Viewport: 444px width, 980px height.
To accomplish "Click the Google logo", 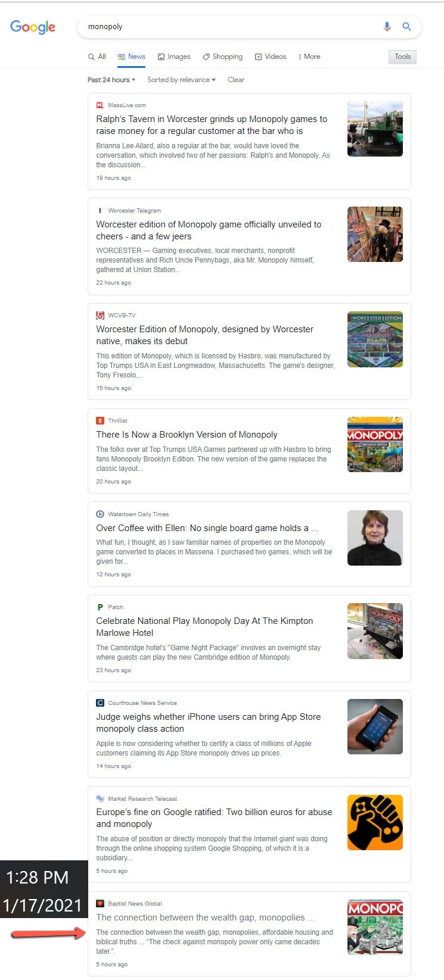I will 33,27.
